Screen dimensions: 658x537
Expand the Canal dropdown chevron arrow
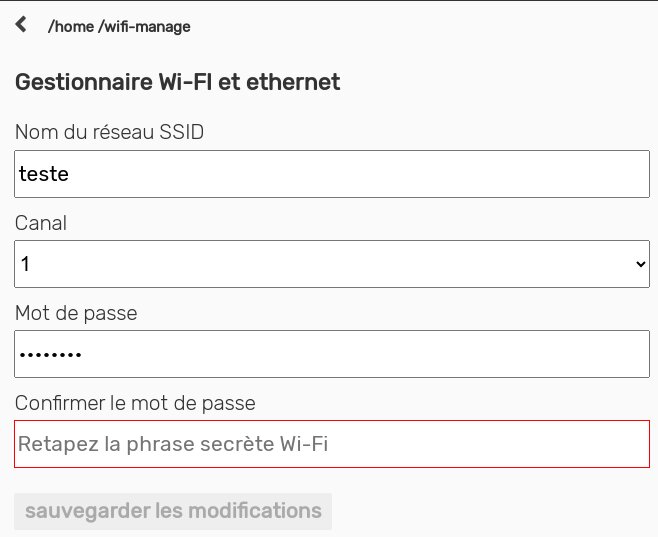click(641, 264)
